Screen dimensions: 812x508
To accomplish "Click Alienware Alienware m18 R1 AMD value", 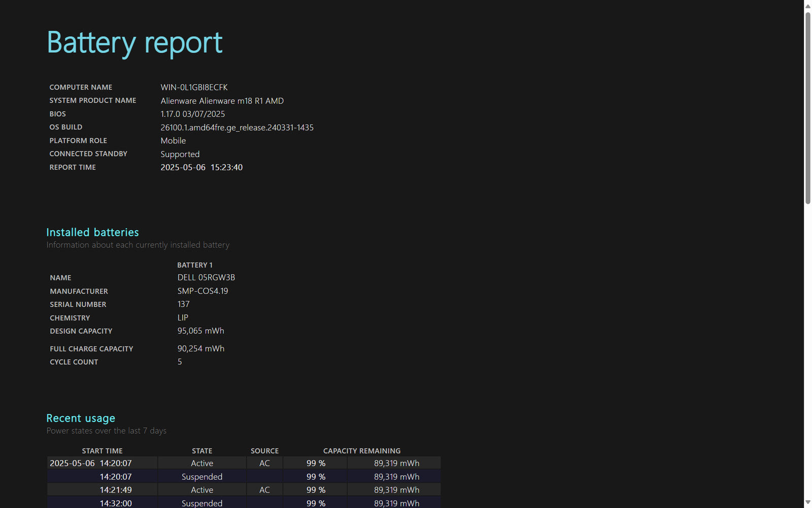I will (222, 101).
